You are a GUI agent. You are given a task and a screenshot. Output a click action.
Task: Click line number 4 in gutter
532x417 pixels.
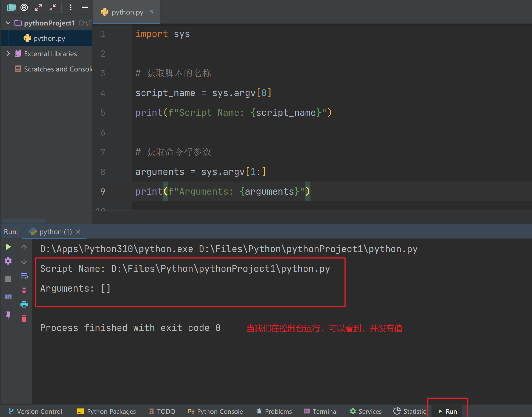coord(103,93)
